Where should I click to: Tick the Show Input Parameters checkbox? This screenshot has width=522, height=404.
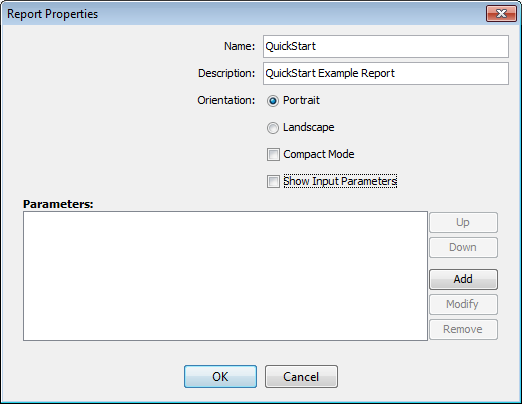[273, 182]
